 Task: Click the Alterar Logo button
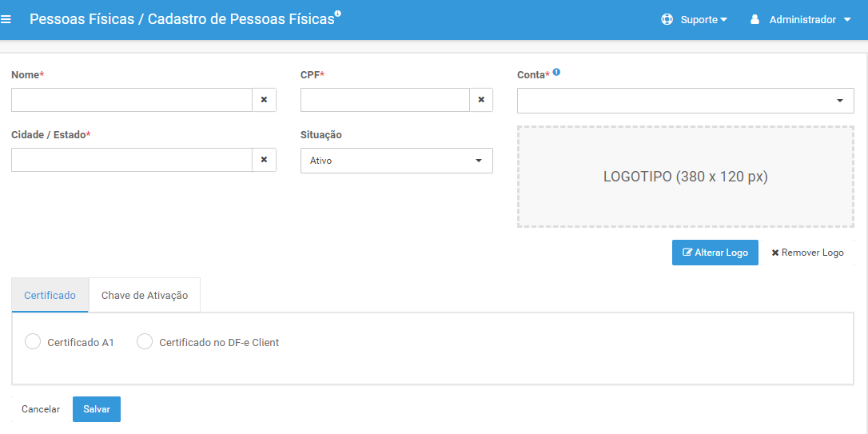pyautogui.click(x=715, y=253)
